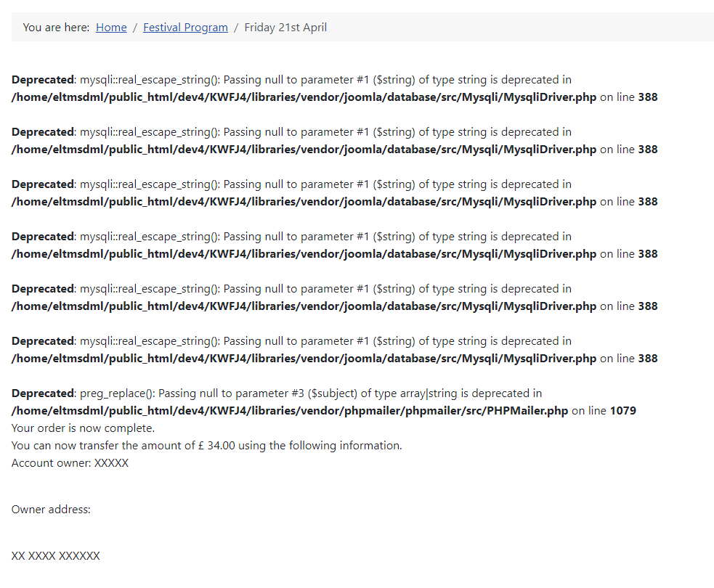Click the PHPMailer.php file path
Screen dimensions: 714x588
(x=290, y=411)
